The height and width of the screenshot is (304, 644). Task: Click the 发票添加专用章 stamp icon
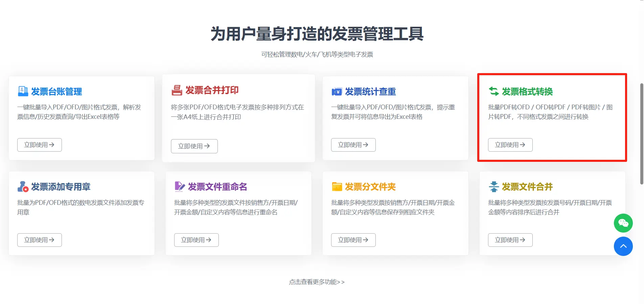point(23,187)
